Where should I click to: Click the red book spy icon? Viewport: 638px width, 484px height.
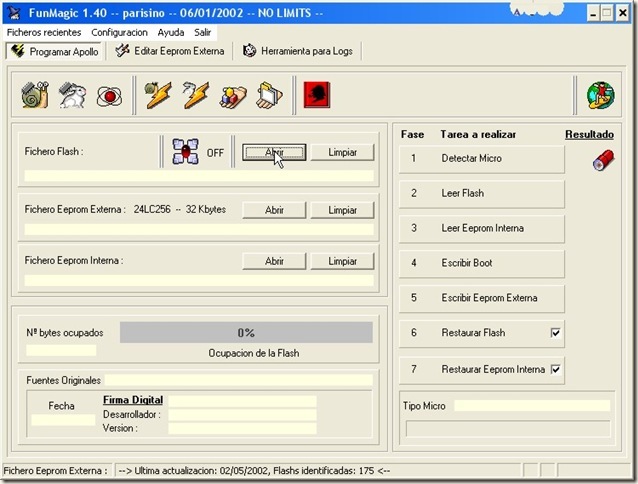pyautogui.click(x=317, y=95)
